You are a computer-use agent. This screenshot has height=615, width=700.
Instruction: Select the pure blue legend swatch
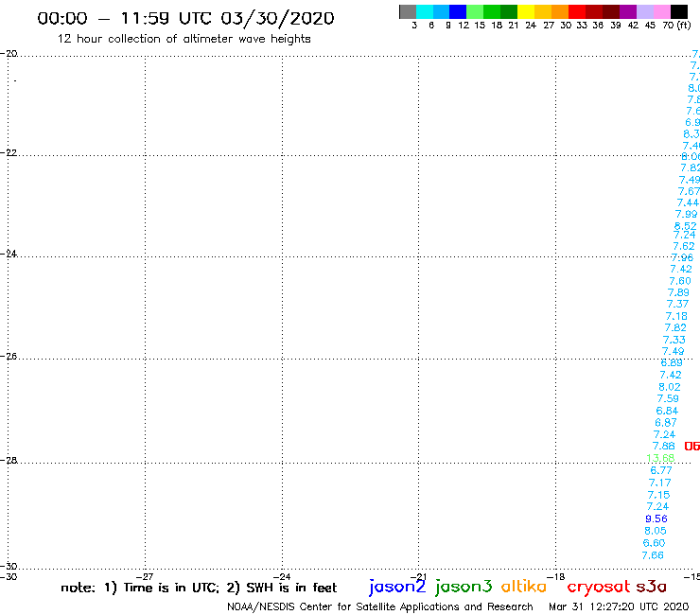click(458, 11)
